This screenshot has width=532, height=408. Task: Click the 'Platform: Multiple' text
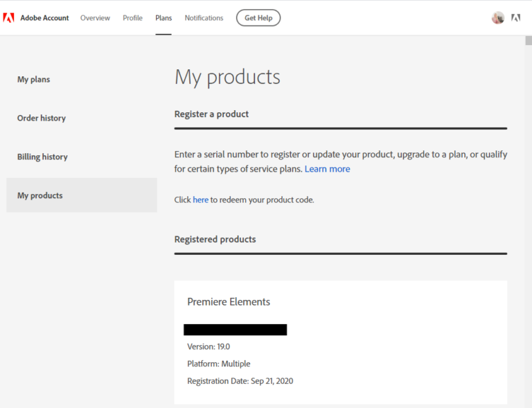coord(219,364)
